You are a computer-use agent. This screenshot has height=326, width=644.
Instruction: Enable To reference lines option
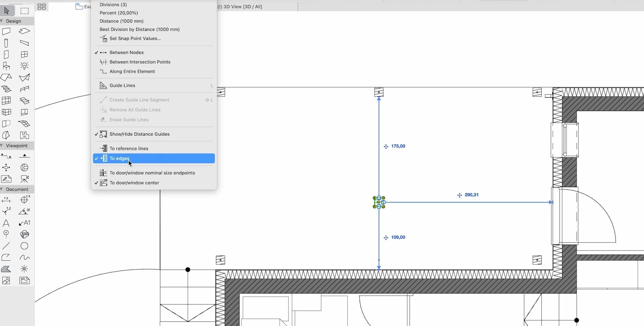154,148
